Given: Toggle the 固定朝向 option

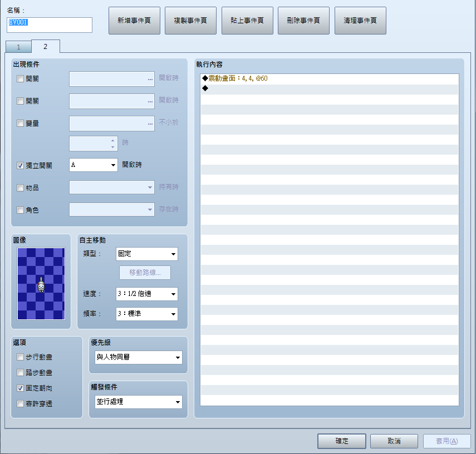Looking at the screenshot, I should (x=21, y=388).
